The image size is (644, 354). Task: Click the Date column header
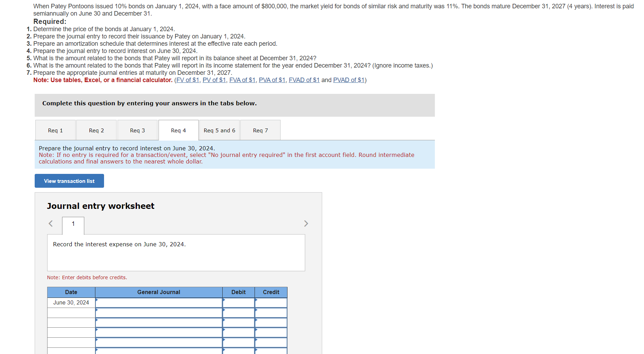pyautogui.click(x=71, y=292)
